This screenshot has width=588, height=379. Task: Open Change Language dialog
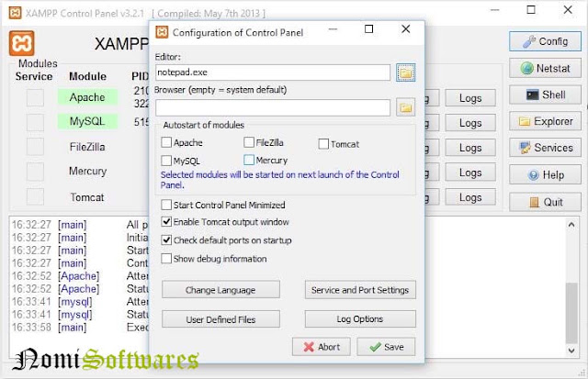(x=220, y=290)
